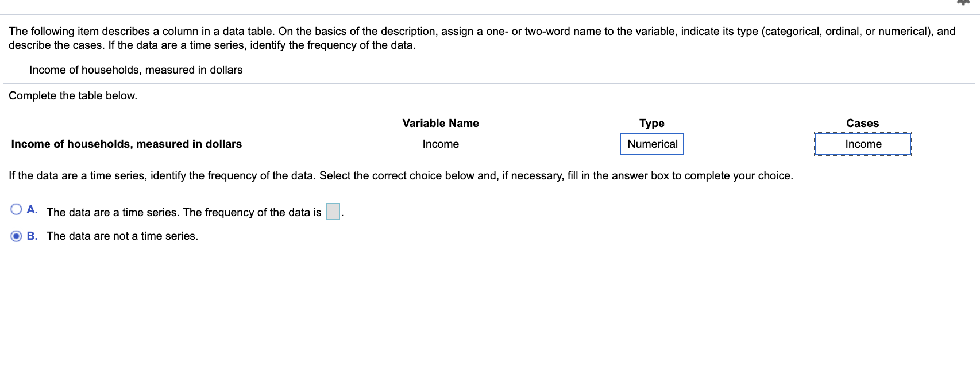Click the frequency answer box in choice A
The height and width of the screenshot is (372, 980).
coord(332,212)
